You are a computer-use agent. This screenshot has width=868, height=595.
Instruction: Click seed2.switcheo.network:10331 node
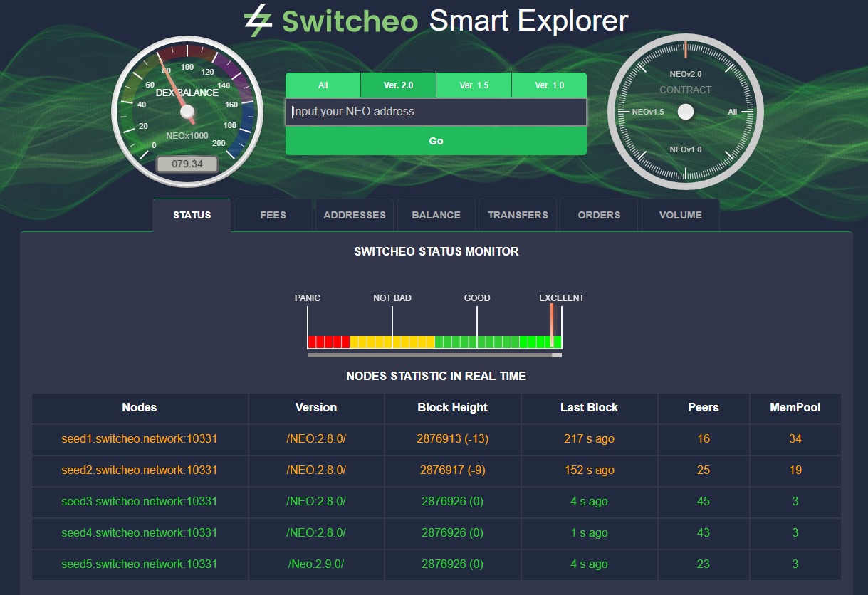(x=140, y=470)
